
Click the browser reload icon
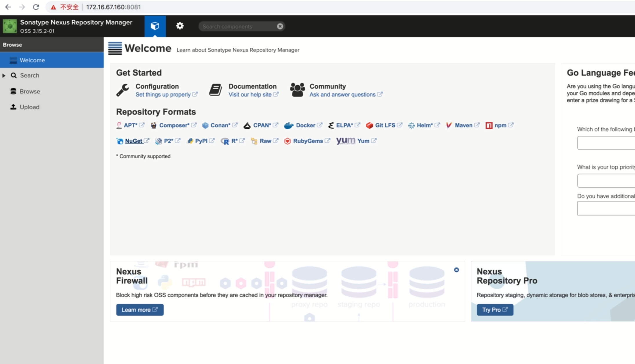click(36, 7)
